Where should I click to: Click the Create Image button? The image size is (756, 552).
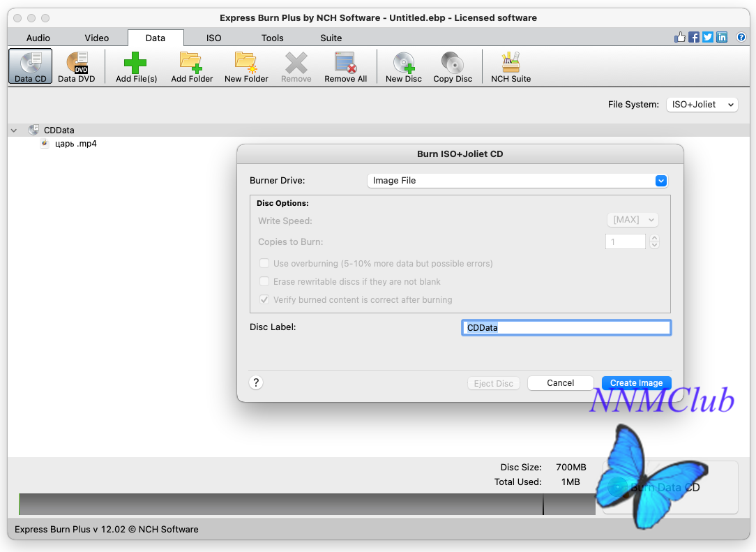click(637, 382)
